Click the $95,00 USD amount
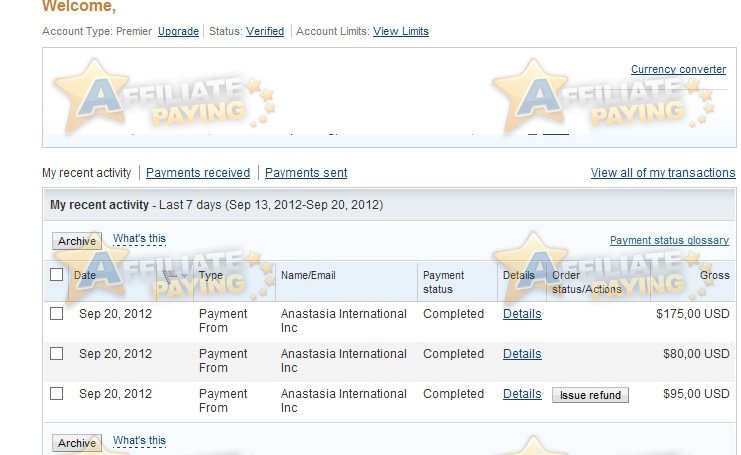The image size is (741, 455). tap(696, 394)
